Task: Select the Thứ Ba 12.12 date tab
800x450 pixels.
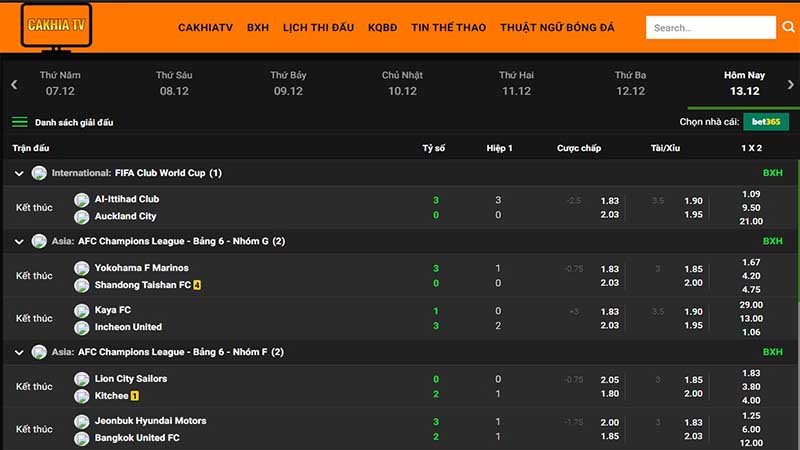Action: [x=630, y=83]
